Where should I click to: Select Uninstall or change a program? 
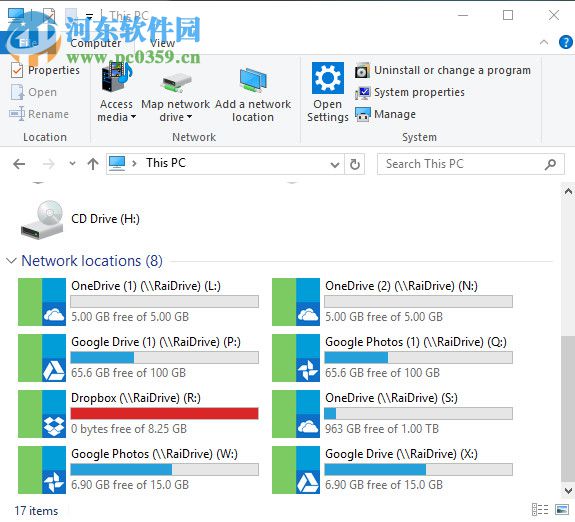coord(443,70)
